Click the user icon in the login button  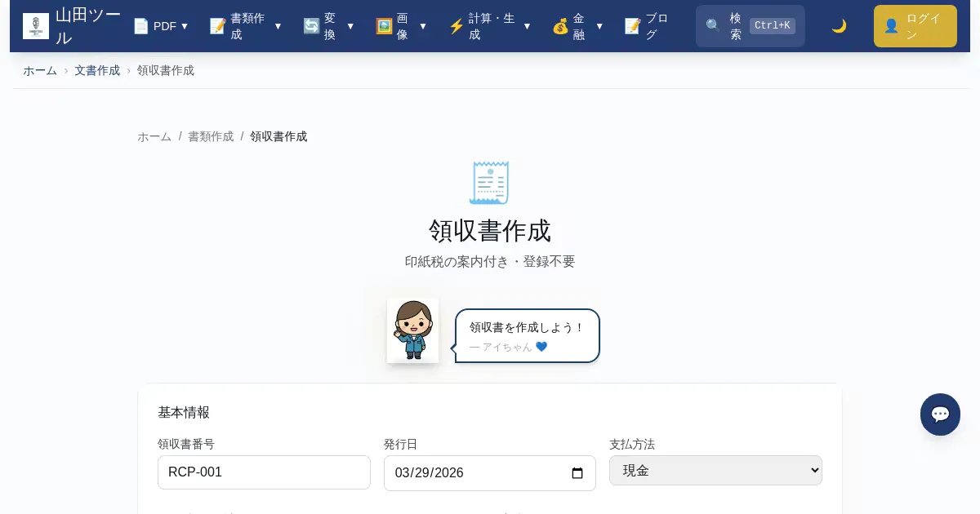click(891, 26)
